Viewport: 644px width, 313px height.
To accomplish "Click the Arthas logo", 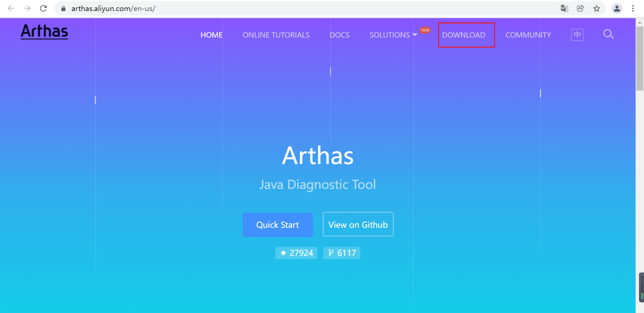I will [44, 31].
